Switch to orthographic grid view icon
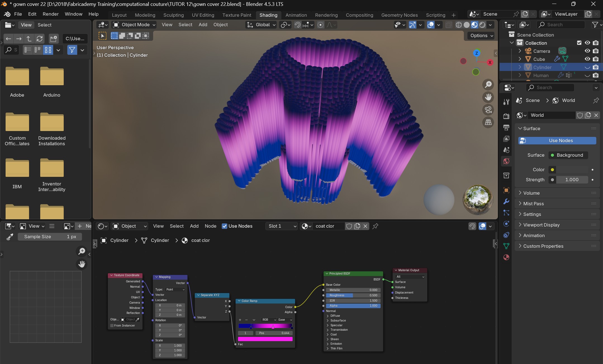 488,122
